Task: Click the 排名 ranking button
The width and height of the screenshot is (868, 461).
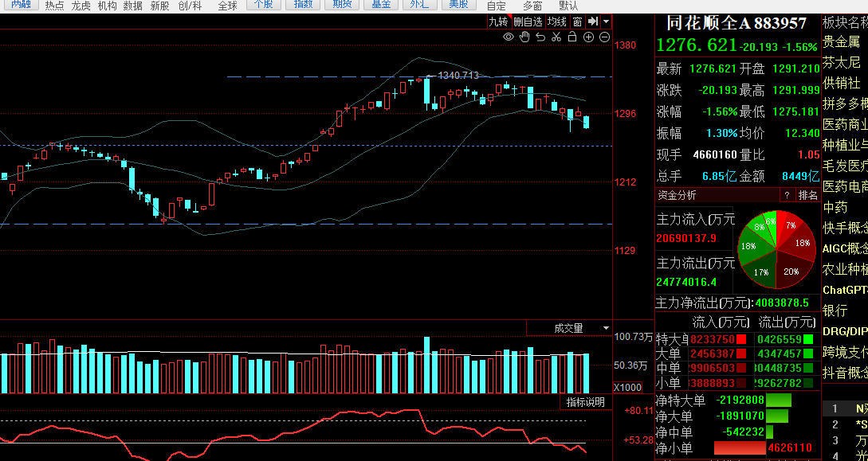Action: pos(807,195)
